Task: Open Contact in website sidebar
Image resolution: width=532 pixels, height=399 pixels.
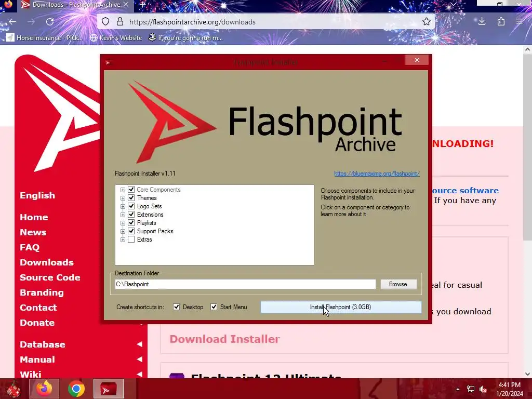Action: 38,308
